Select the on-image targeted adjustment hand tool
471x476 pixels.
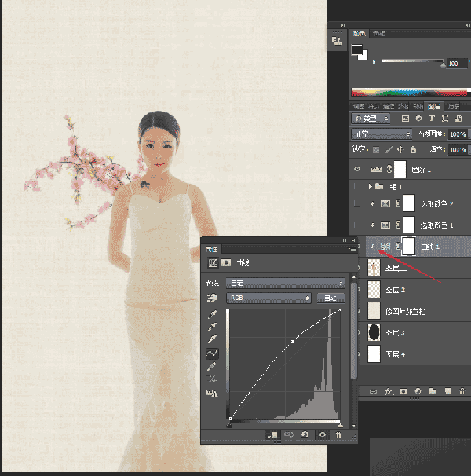pos(213,298)
